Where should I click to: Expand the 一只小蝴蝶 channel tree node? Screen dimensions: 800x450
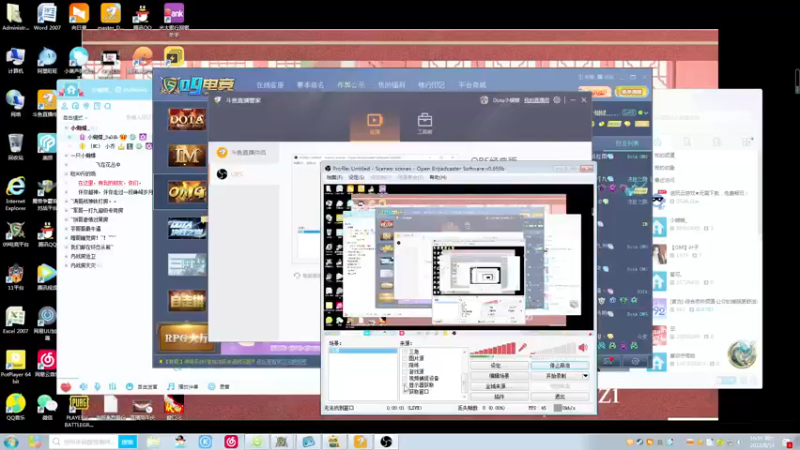tap(66, 156)
